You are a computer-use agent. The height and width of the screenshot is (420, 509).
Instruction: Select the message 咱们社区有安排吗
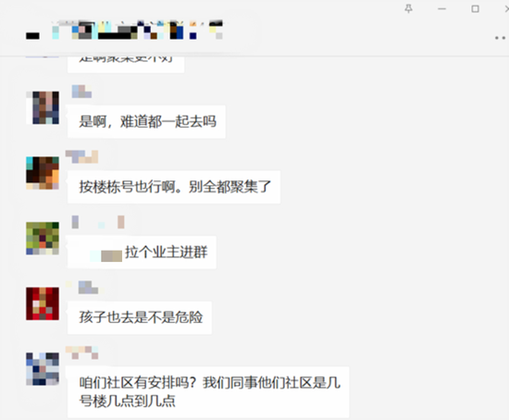click(208, 392)
